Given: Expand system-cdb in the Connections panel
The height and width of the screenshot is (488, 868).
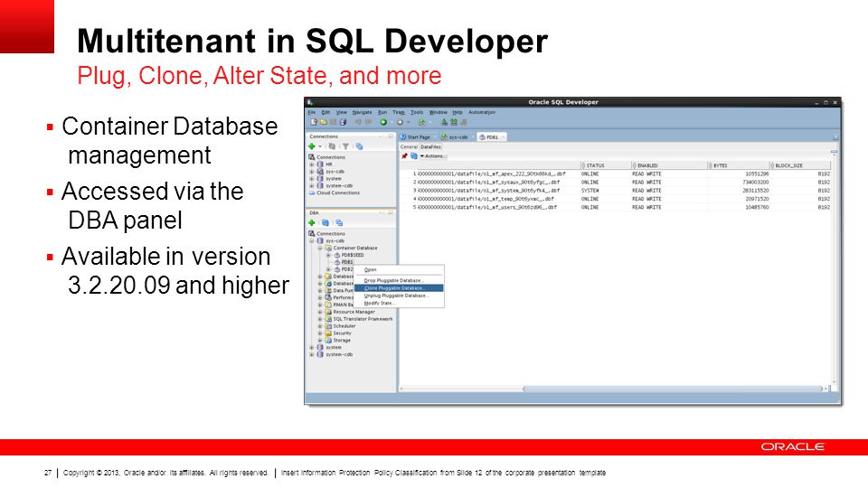Looking at the screenshot, I should tap(312, 186).
